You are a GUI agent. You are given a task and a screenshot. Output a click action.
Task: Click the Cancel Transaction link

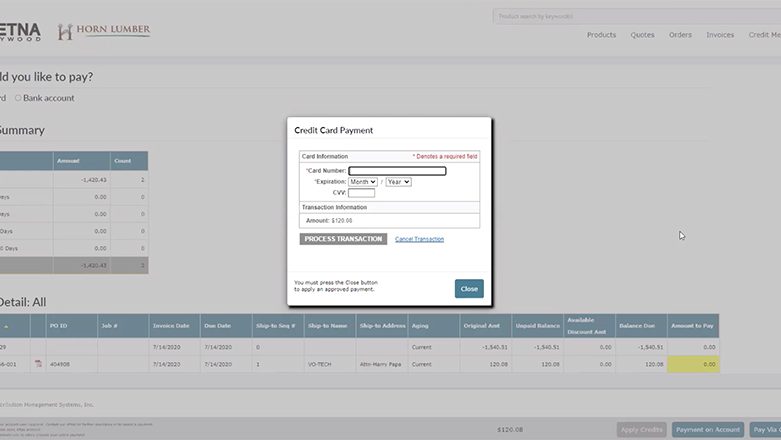pos(419,239)
